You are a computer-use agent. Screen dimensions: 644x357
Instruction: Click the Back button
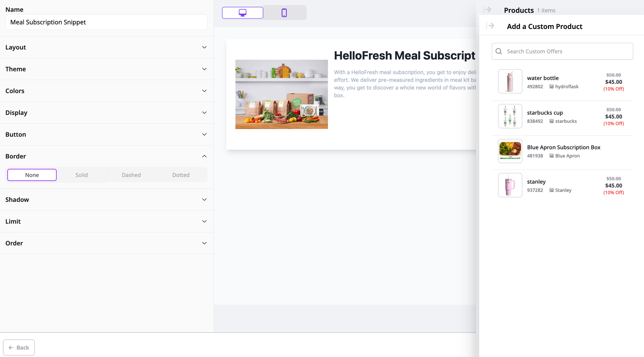click(19, 347)
